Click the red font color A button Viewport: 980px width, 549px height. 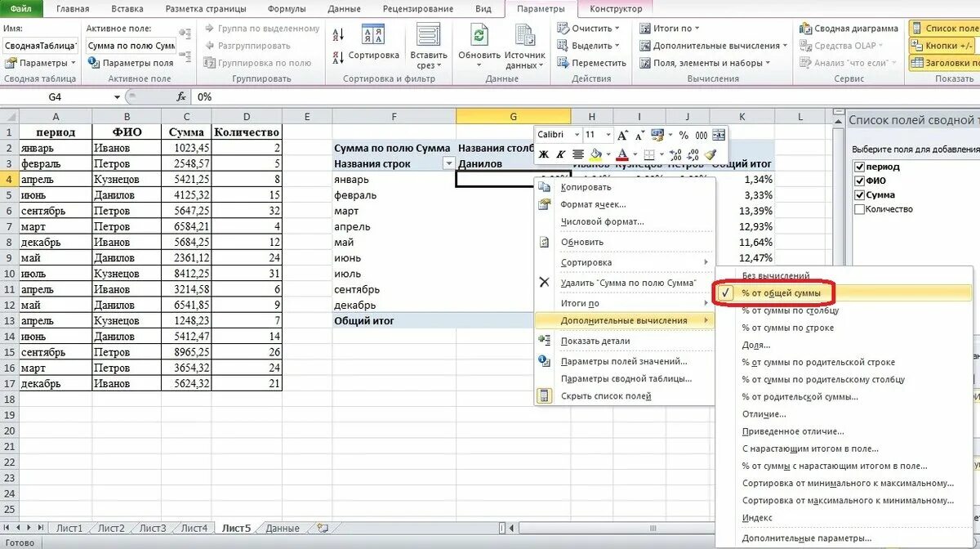tap(621, 154)
